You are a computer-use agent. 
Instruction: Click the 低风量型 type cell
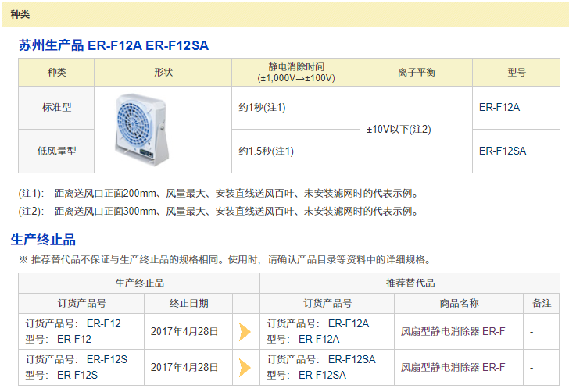[x=56, y=151]
